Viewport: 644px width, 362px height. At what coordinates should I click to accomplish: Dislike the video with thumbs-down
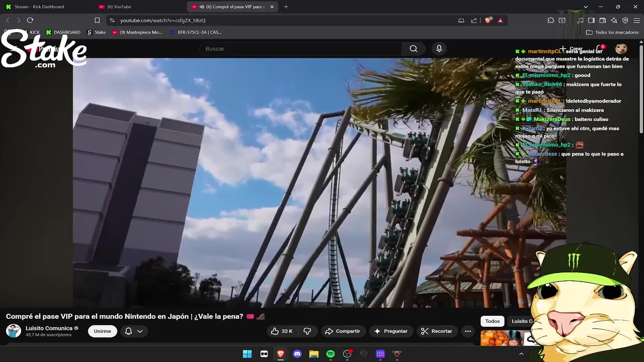[x=307, y=331]
